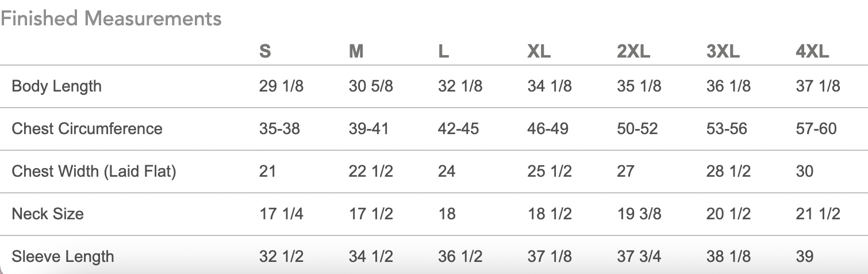
Task: Click the 2XL size column header
Action: (633, 52)
